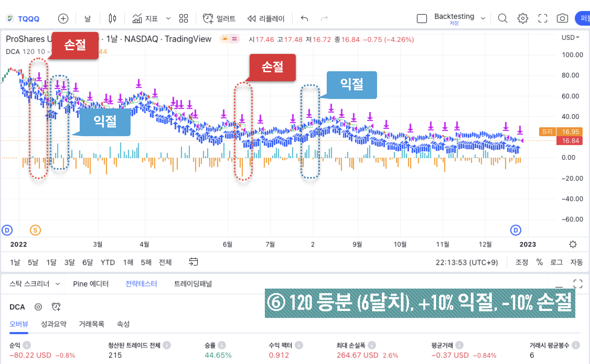Toggle 로그 logarithmic price scale
The width and height of the screenshot is (590, 364).
coord(556,262)
